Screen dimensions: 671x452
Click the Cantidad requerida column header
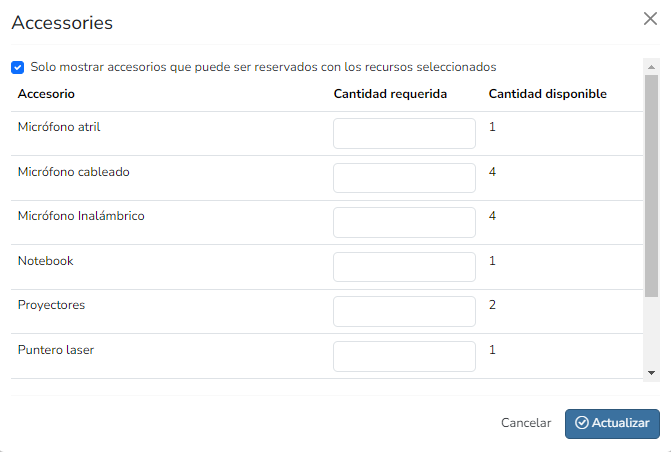pyautogui.click(x=390, y=94)
